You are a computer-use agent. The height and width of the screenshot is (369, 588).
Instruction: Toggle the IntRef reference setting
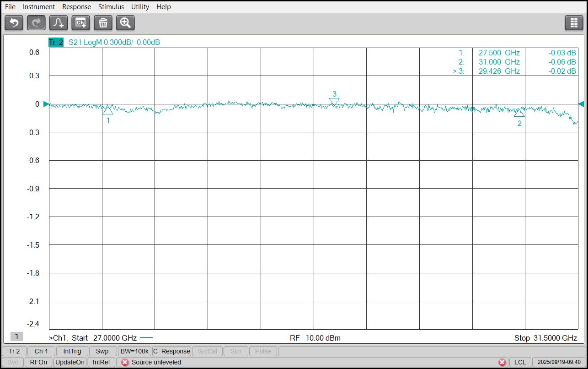102,362
